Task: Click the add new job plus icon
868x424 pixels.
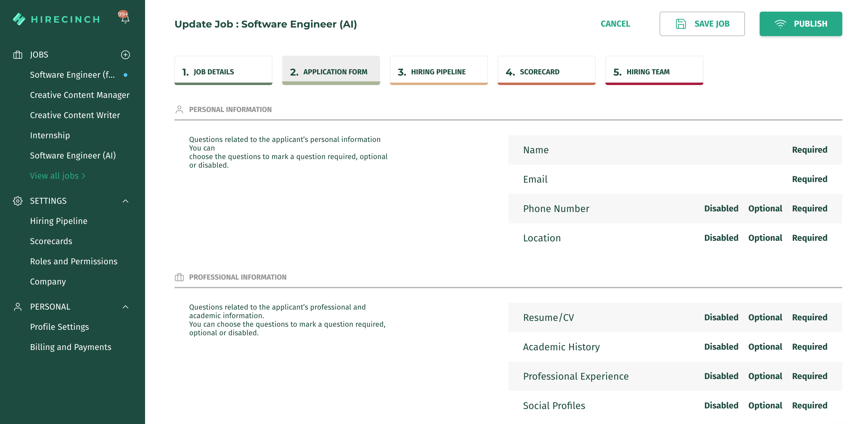Action: (125, 54)
